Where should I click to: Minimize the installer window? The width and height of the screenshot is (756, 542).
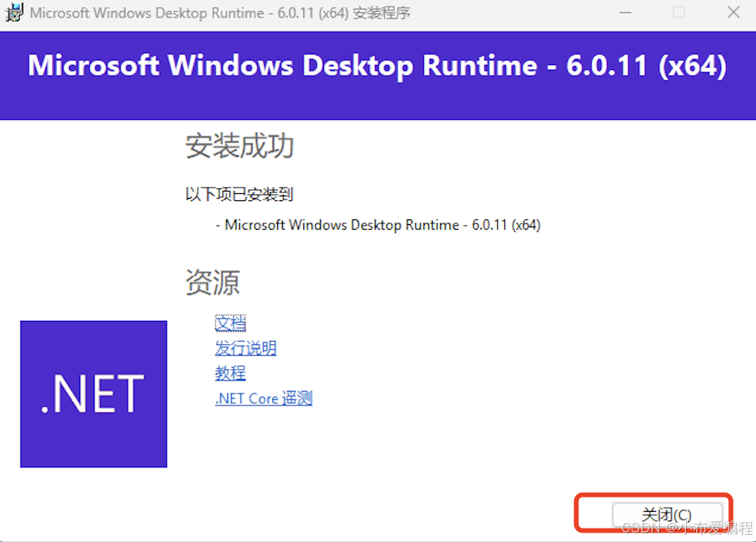pos(625,13)
